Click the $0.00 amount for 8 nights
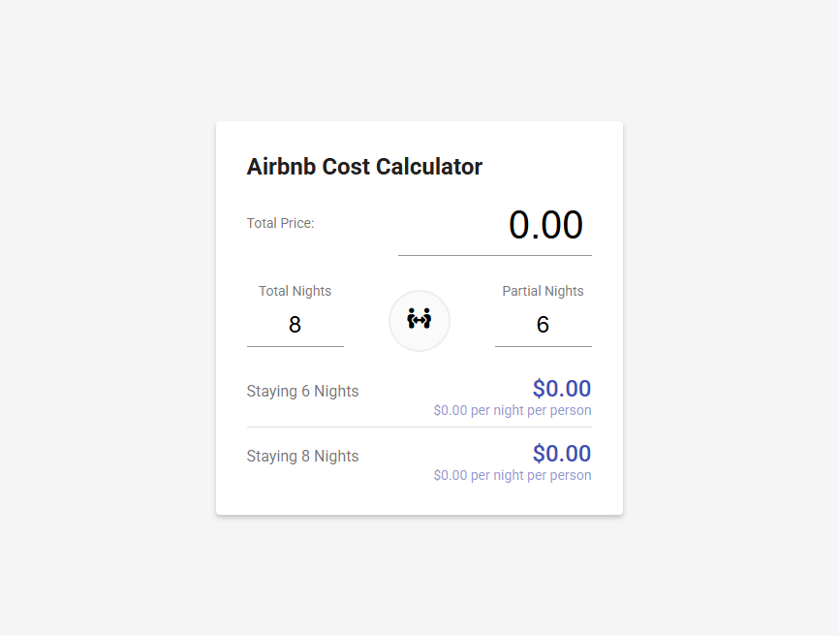The width and height of the screenshot is (840, 636). click(562, 454)
